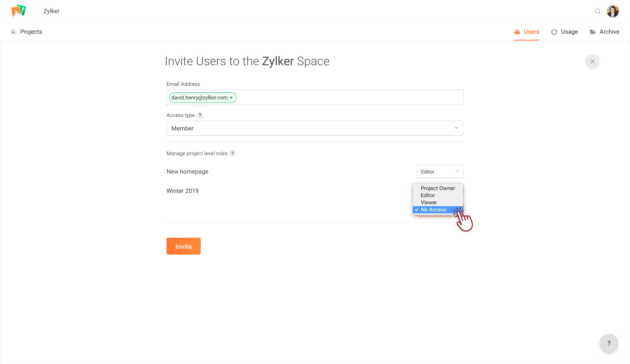The width and height of the screenshot is (630, 364).
Task: Open Access type help question mark
Action: point(200,115)
